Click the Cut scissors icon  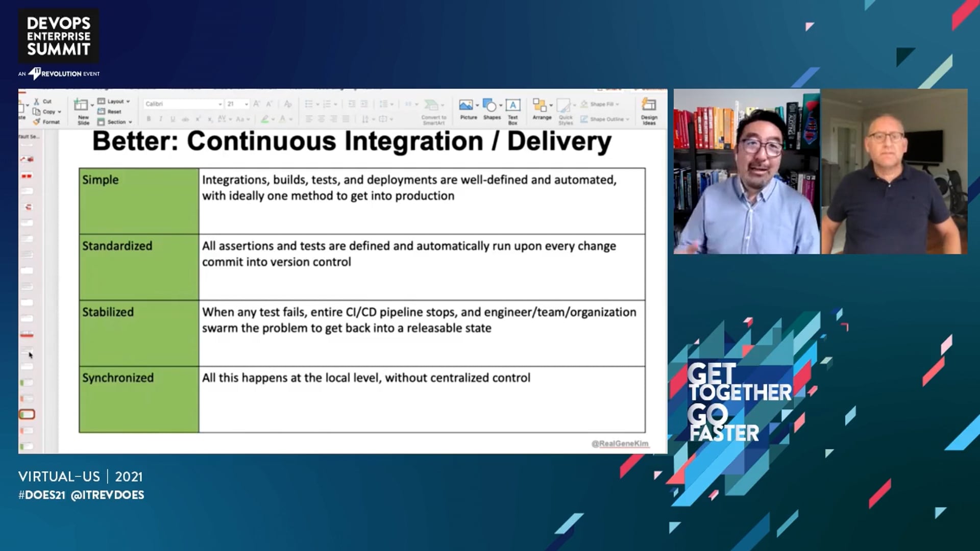[37, 102]
